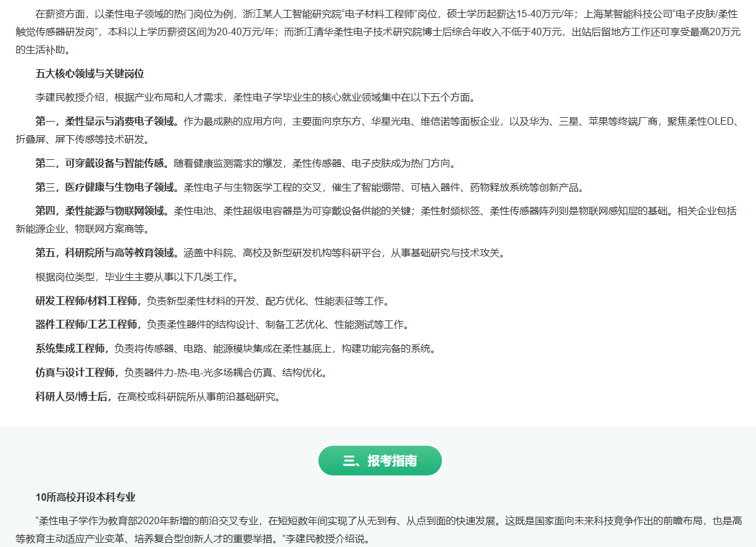Click the line 根据岗位类型，毕业生主要从事以下几类工作
The image size is (756, 547).
[x=137, y=277]
